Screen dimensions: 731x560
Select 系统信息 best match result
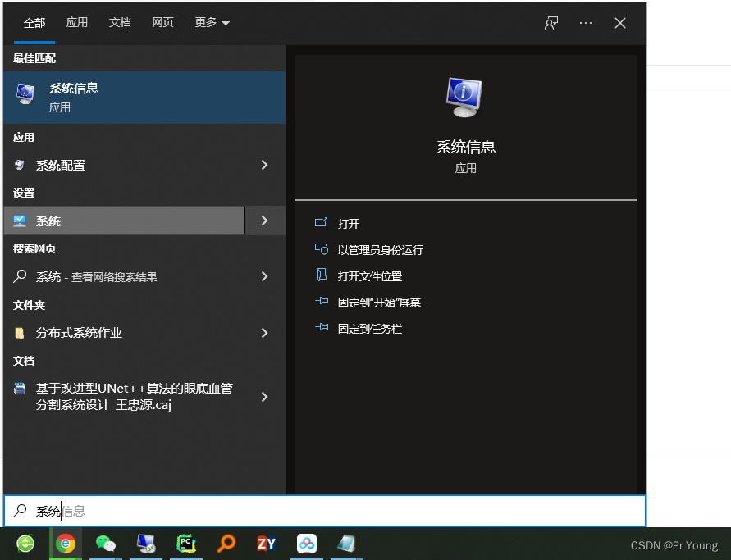tap(144, 98)
